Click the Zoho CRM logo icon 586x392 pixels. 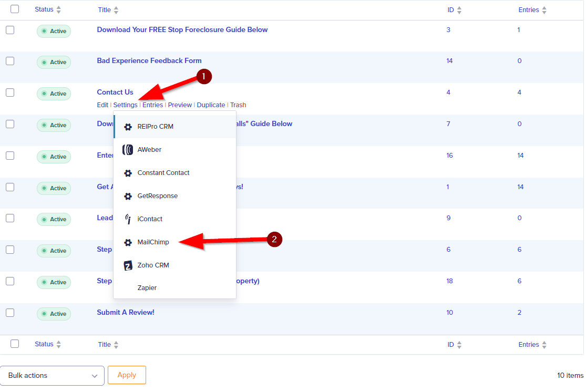[128, 265]
